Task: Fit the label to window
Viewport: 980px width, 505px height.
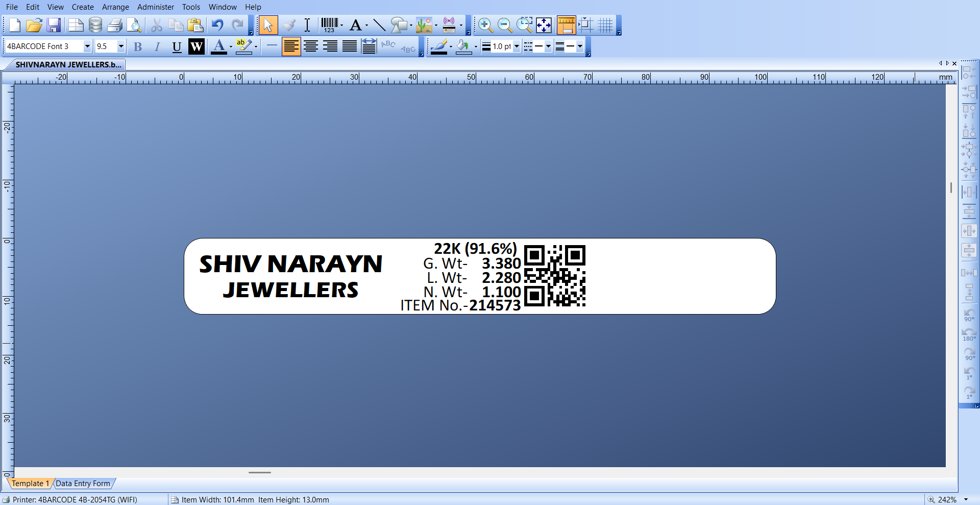Action: (x=544, y=25)
